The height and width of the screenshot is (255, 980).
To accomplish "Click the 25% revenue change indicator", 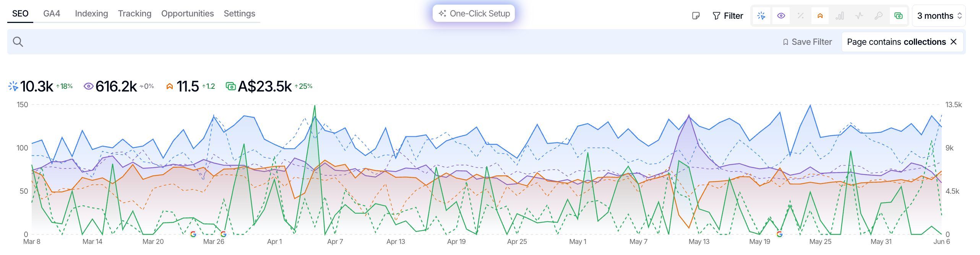I will 303,87.
